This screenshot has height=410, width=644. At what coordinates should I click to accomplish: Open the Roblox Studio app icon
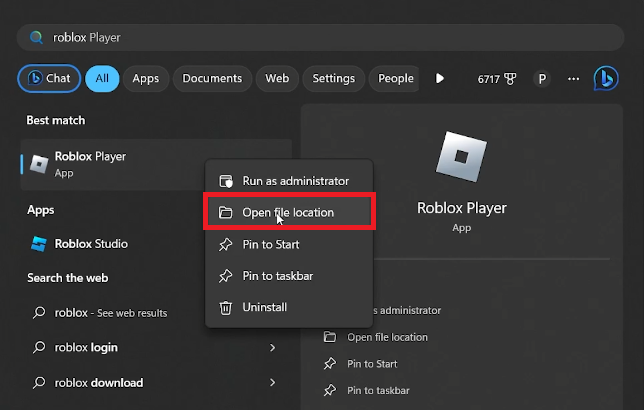coord(39,244)
